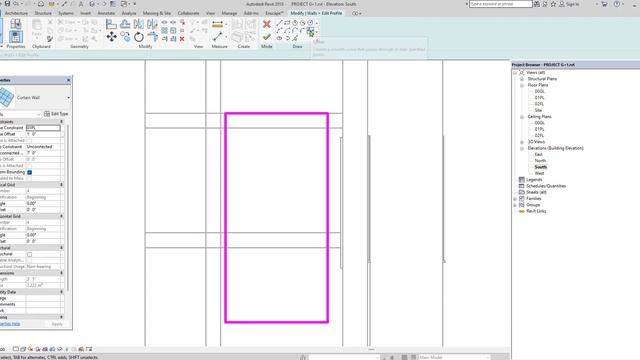This screenshot has width=640, height=360.
Task: Click the green Finish Edit Mode checkmark
Action: (267, 37)
